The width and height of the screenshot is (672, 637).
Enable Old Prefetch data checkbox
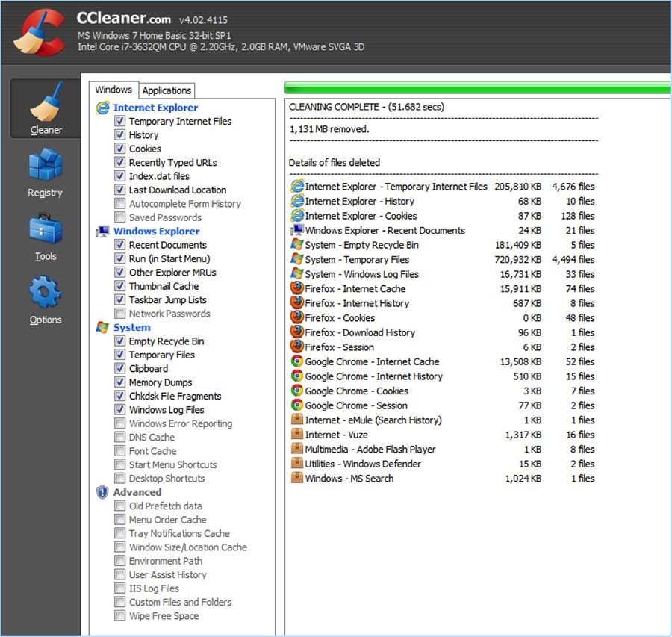120,506
